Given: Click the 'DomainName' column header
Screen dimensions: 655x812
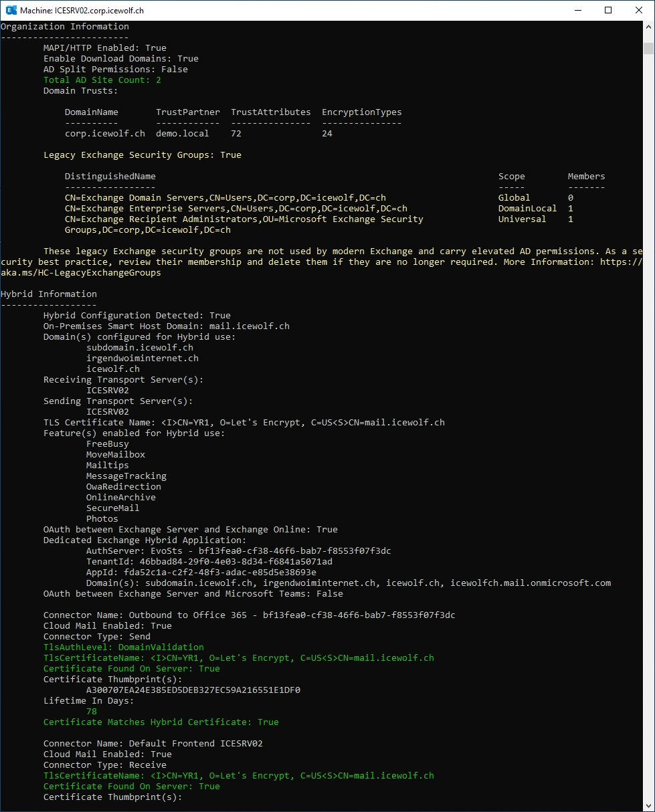Looking at the screenshot, I should (92, 112).
